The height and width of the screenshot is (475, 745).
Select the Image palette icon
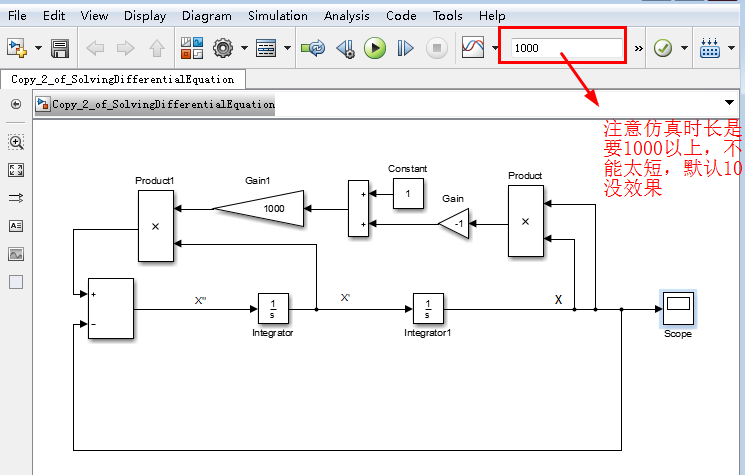[x=16, y=254]
